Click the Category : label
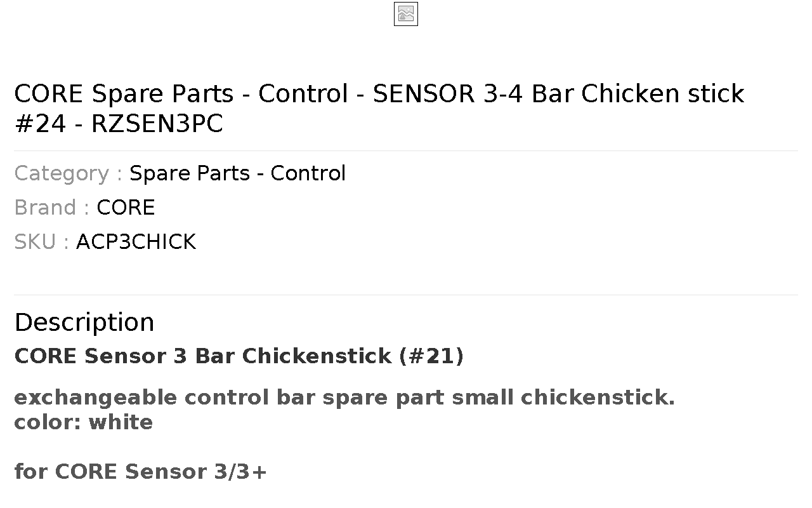This screenshot has height=508, width=812. tap(69, 173)
